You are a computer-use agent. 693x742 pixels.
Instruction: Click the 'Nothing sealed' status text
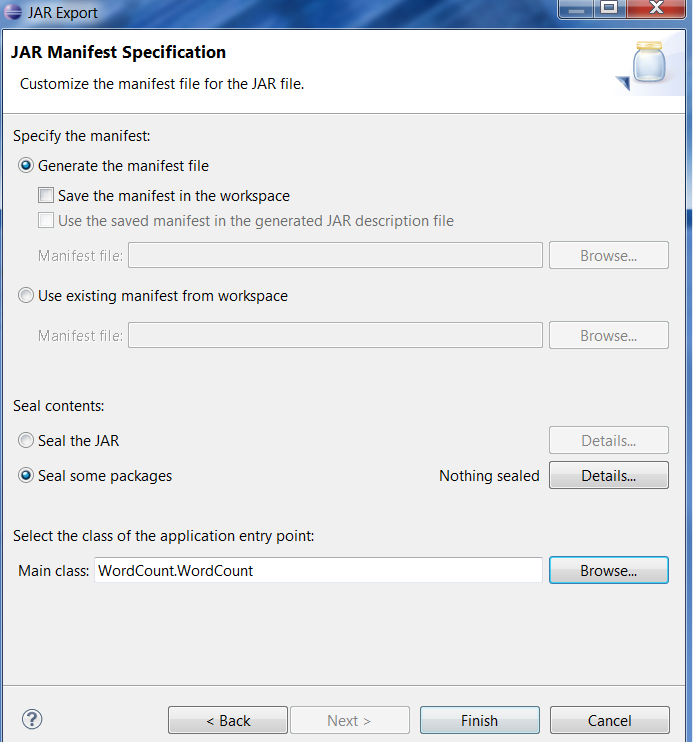[x=489, y=476]
